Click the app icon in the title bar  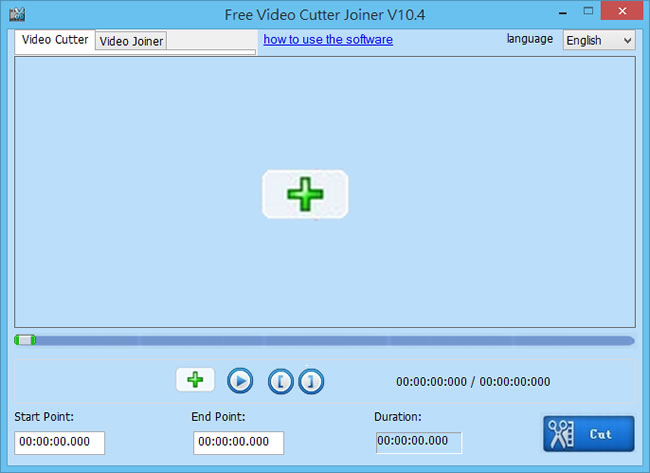point(17,15)
